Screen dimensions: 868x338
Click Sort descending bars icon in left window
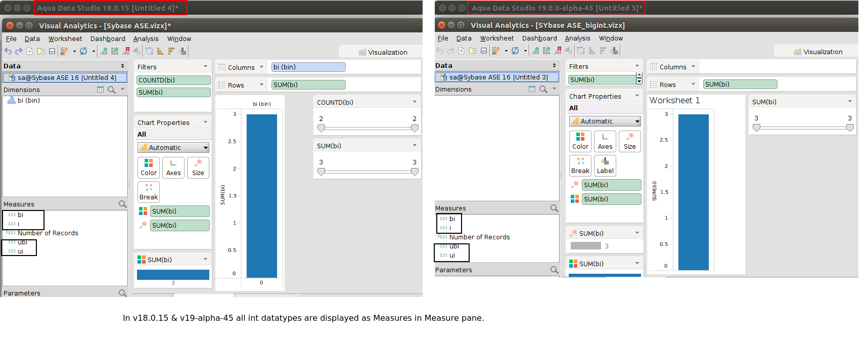coord(171,51)
